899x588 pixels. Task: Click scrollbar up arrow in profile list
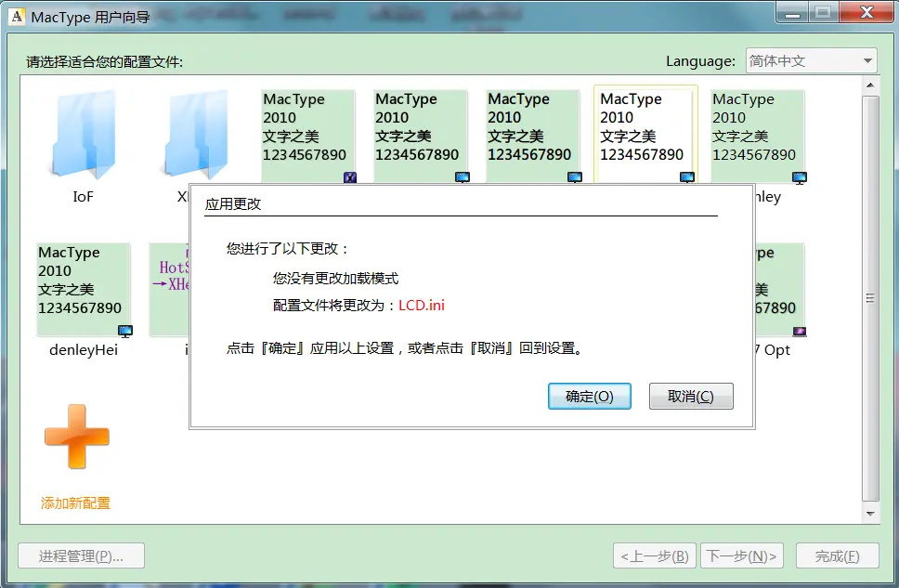870,85
